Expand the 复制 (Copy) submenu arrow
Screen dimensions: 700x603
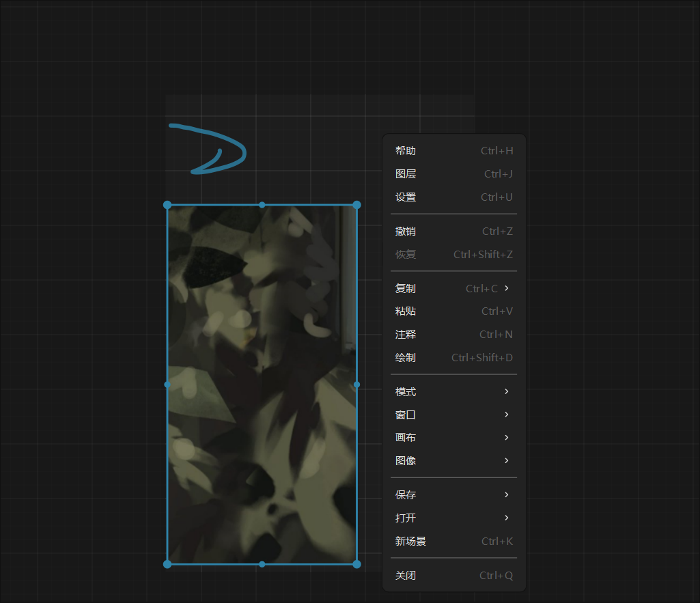(506, 288)
